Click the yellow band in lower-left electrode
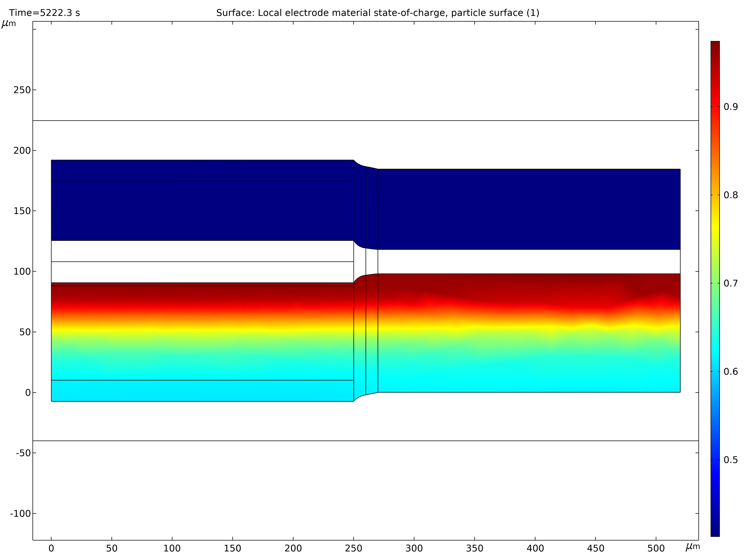The height and width of the screenshot is (554, 756). coord(202,329)
